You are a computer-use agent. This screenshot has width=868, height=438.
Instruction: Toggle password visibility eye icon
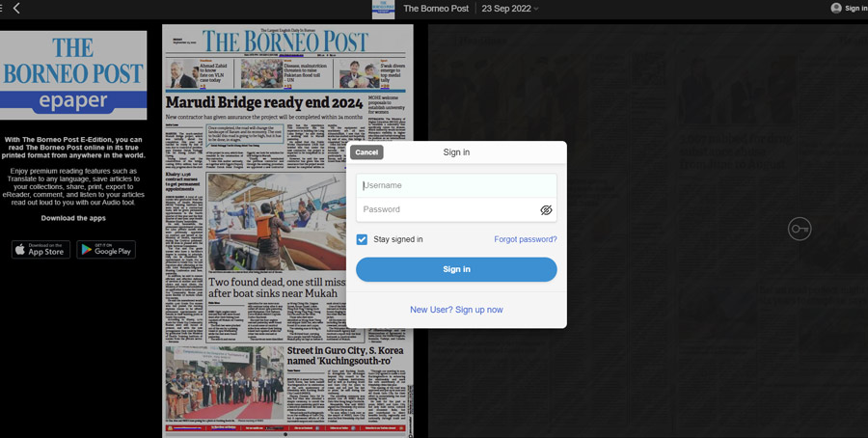(x=546, y=210)
